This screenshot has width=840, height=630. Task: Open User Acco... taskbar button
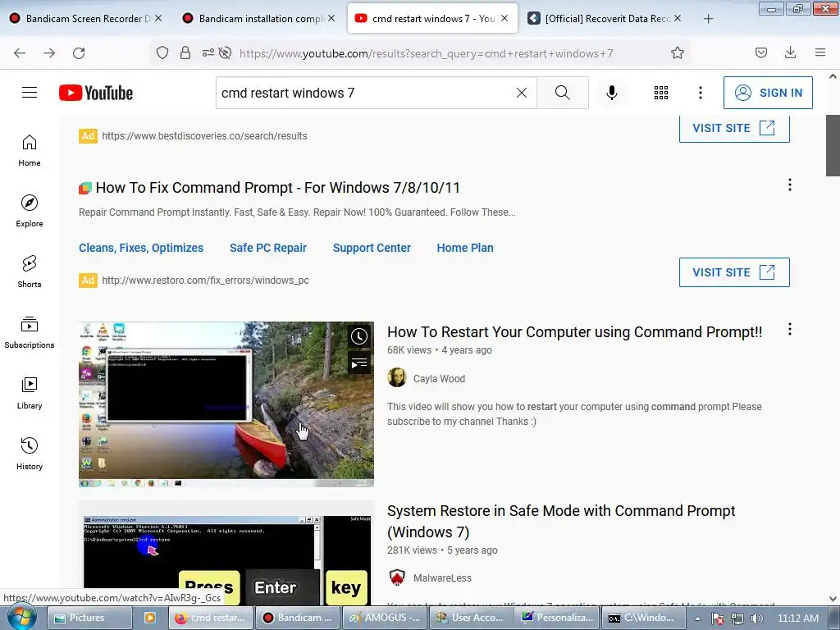(x=470, y=618)
